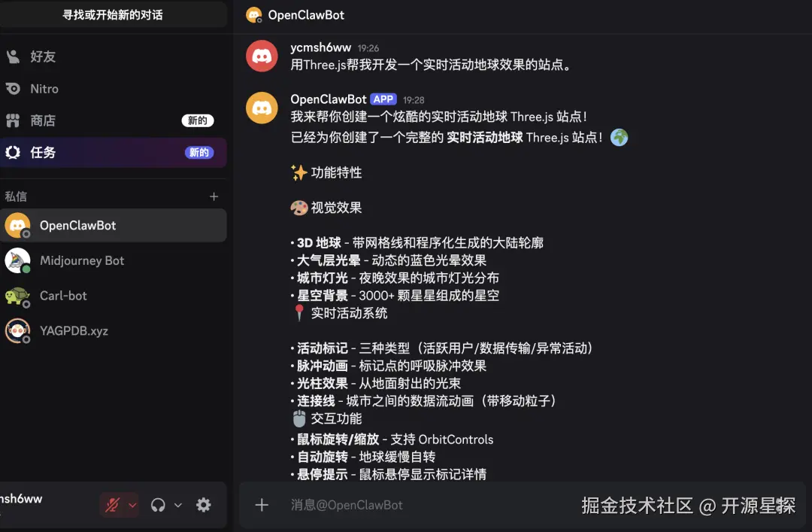Select OpenClawBot conversation in DM list
The image size is (812, 532).
(x=113, y=226)
